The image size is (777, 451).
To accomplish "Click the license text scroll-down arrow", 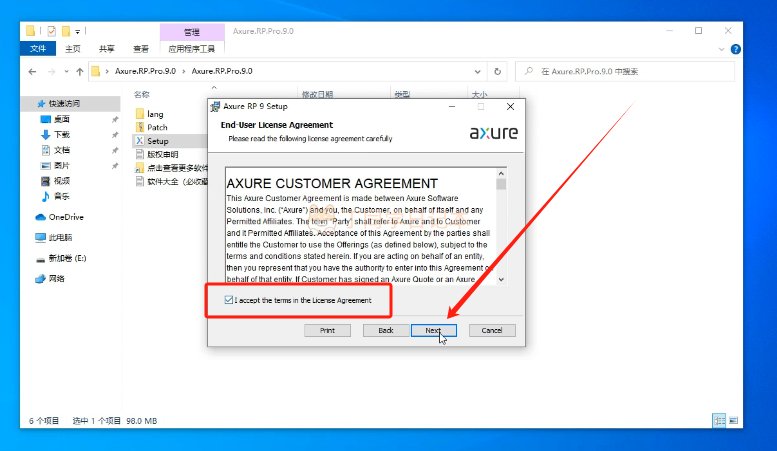I will pyautogui.click(x=501, y=280).
